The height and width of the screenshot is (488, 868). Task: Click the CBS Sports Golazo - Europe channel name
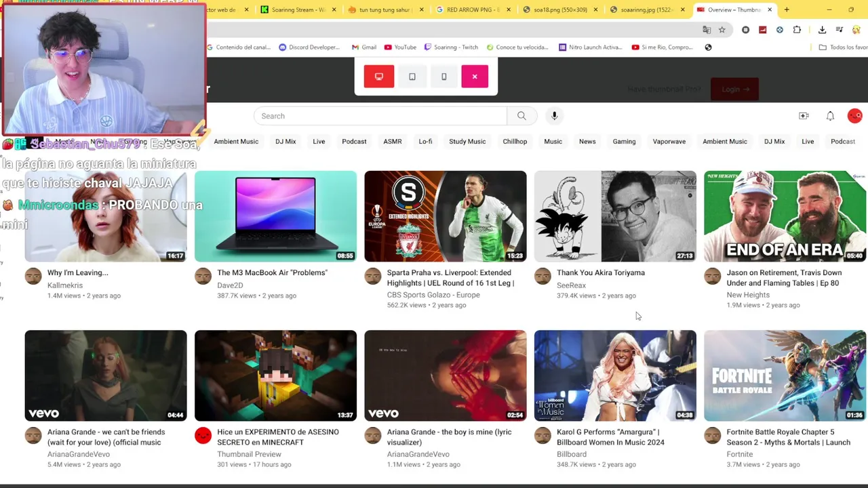point(433,295)
